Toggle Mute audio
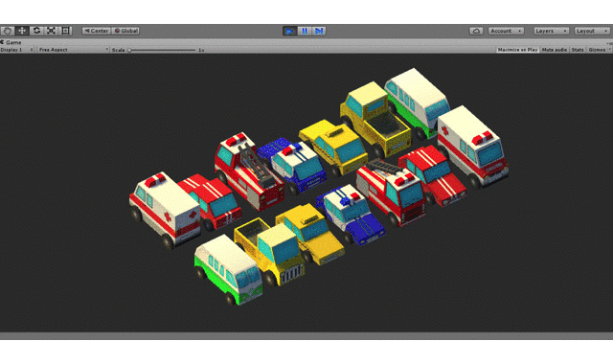The height and width of the screenshot is (364, 613). coord(555,50)
